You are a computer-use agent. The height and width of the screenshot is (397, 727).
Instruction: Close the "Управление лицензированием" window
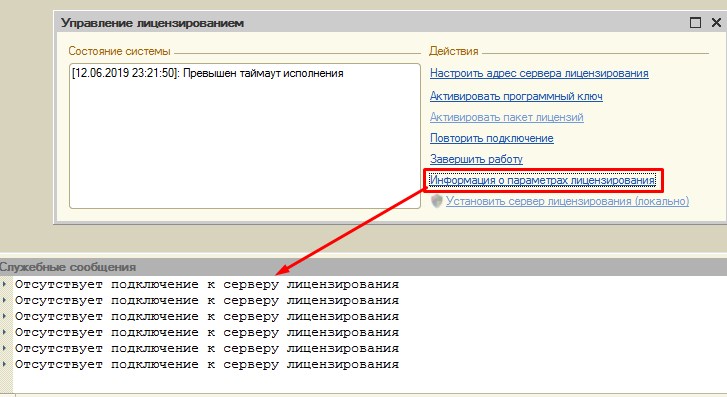coord(716,22)
